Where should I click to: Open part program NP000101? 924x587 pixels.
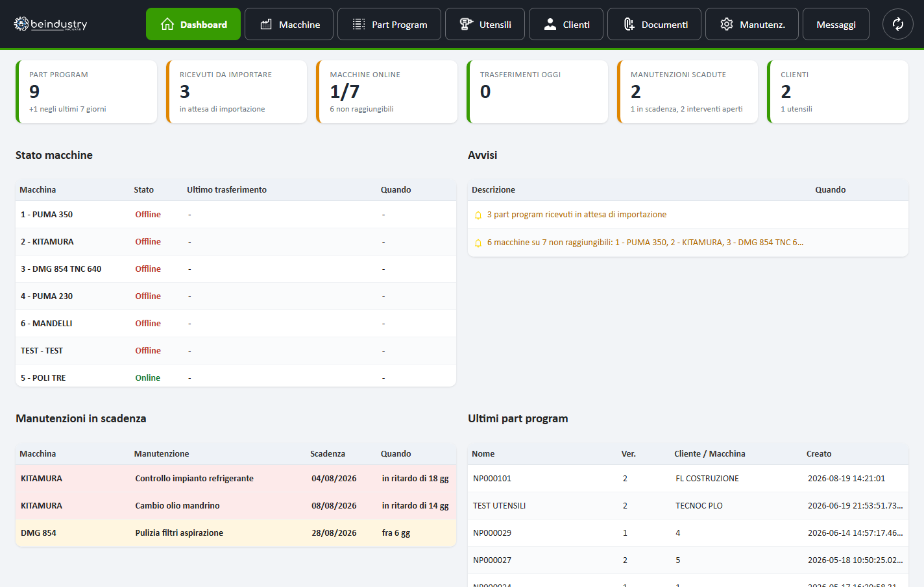688,478
